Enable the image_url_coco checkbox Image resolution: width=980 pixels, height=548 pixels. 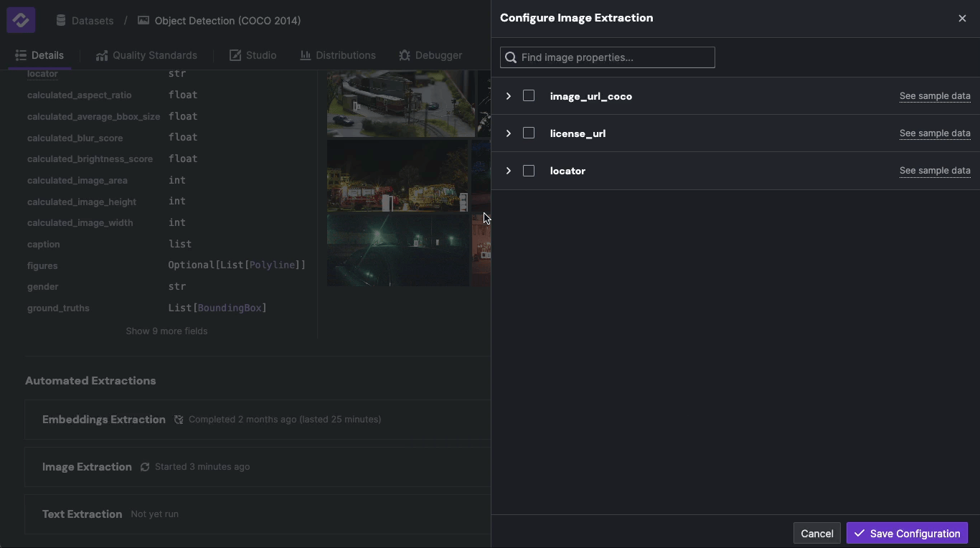[529, 95]
